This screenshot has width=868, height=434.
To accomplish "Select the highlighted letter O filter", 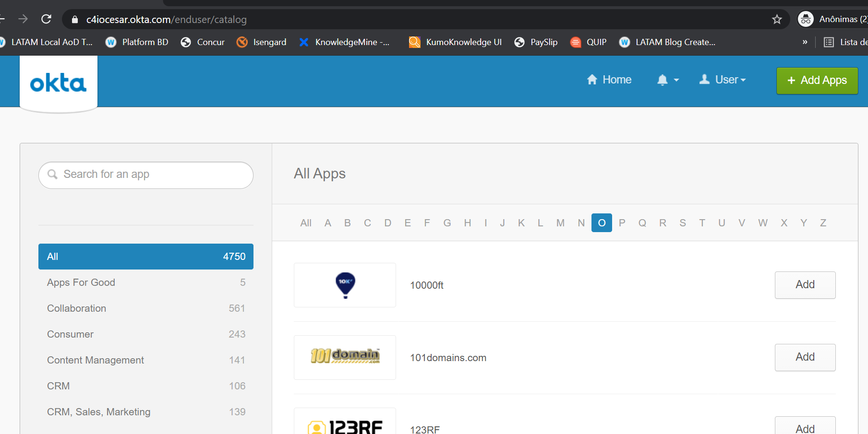I will [x=602, y=223].
